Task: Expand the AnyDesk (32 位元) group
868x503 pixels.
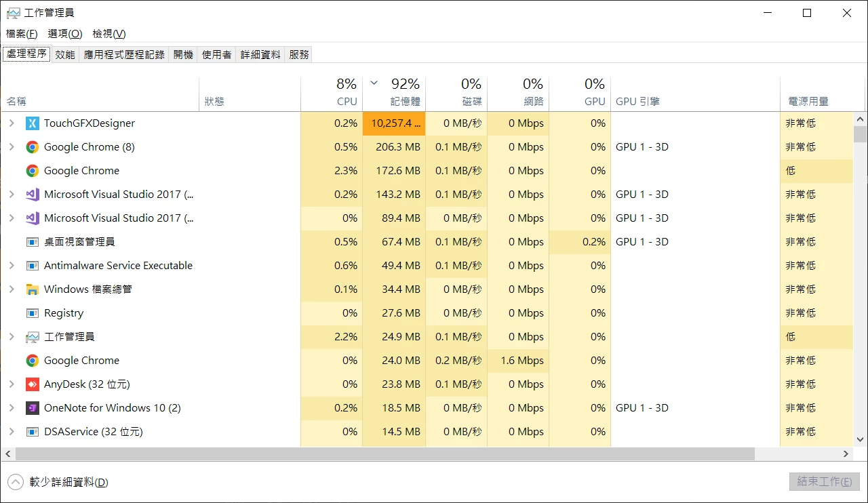Action: [12, 384]
